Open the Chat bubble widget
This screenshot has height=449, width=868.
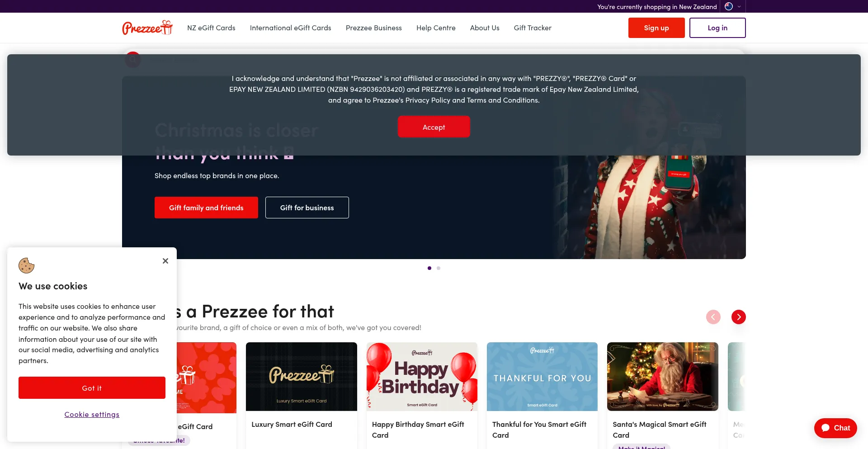point(835,428)
